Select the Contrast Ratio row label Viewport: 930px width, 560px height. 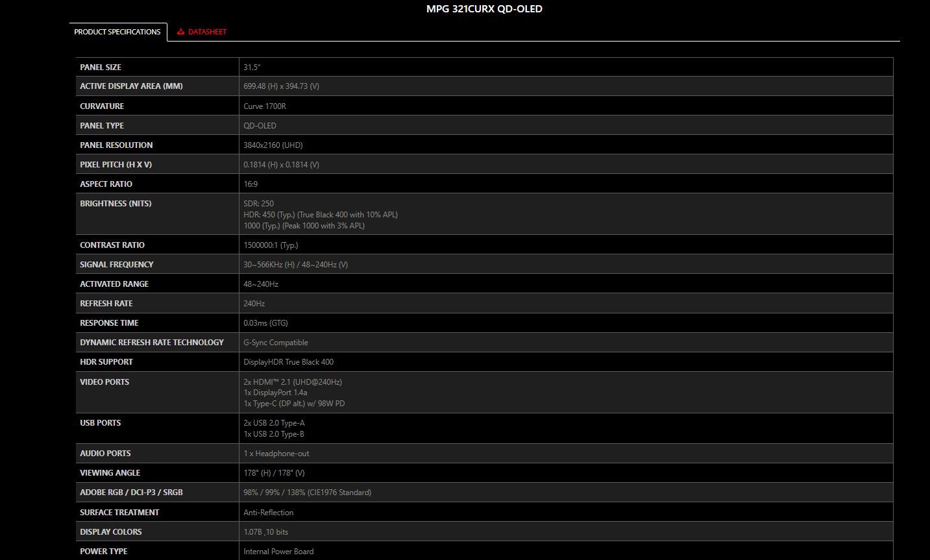point(112,245)
